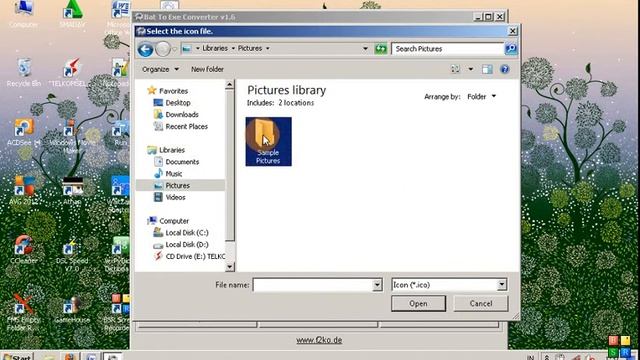Click the green Refresh button in address bar
This screenshot has width=640, height=360.
[381, 49]
